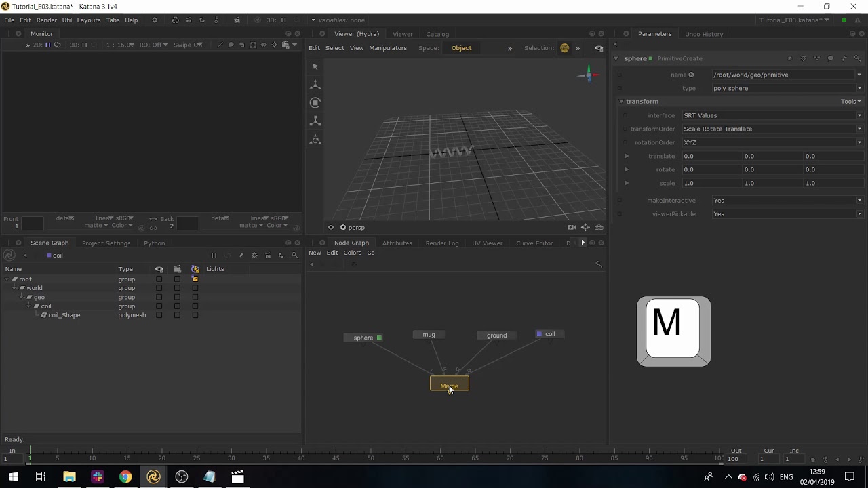The width and height of the screenshot is (868, 488).
Task: Open the Manipulators menu in Viewer
Action: coord(388,48)
